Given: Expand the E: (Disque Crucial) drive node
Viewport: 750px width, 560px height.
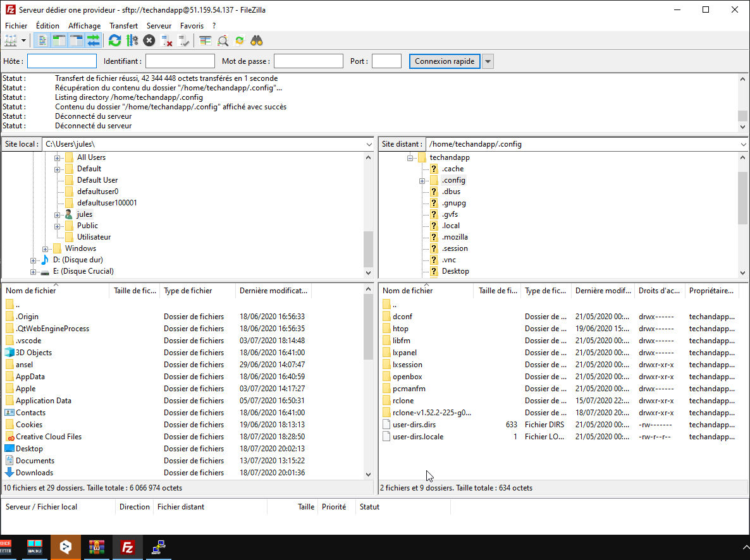Looking at the screenshot, I should pos(33,272).
